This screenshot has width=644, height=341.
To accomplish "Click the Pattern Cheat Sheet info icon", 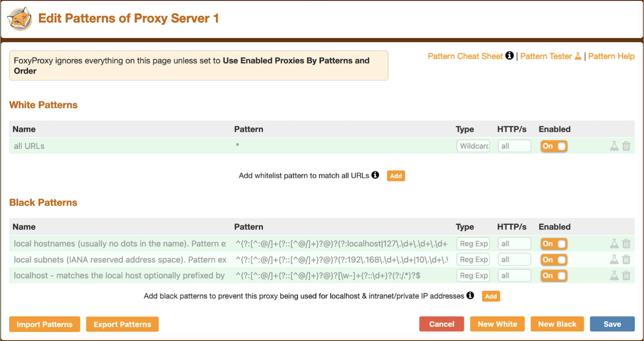I will [x=510, y=56].
